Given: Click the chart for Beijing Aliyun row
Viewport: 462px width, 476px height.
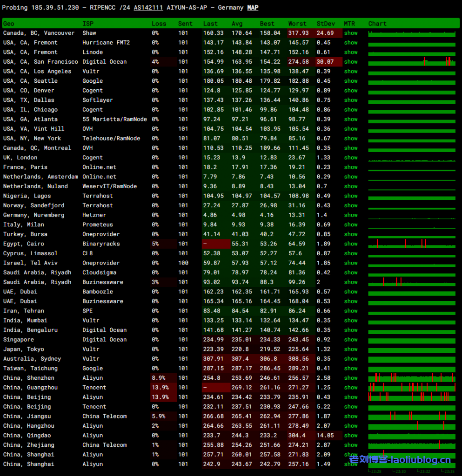Looking at the screenshot, I should coord(412,397).
